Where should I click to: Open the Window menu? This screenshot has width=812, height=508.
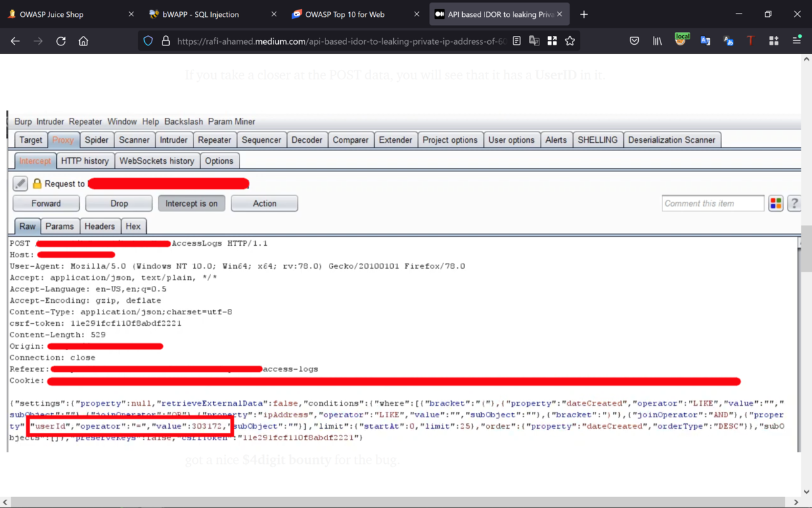pyautogui.click(x=122, y=122)
